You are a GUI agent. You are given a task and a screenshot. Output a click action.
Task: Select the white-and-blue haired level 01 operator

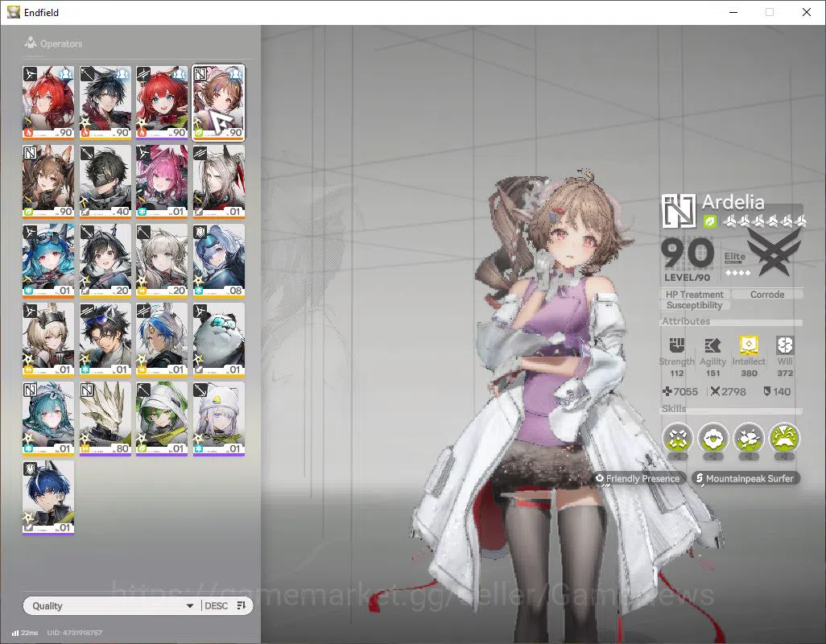162,339
